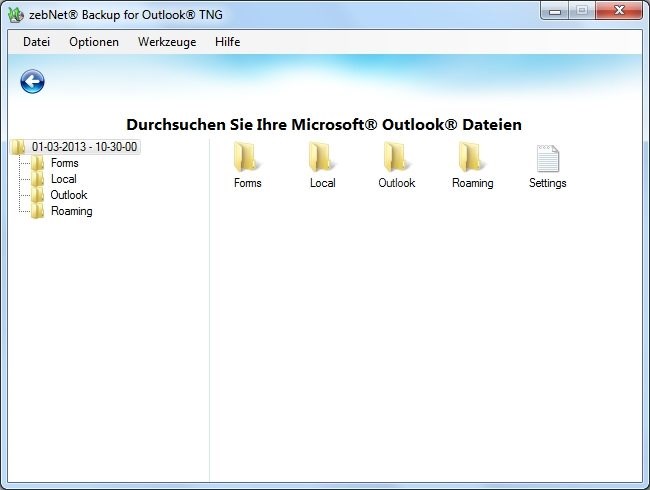This screenshot has width=650, height=490.
Task: Go back with the blue arrow button
Action: [x=32, y=81]
